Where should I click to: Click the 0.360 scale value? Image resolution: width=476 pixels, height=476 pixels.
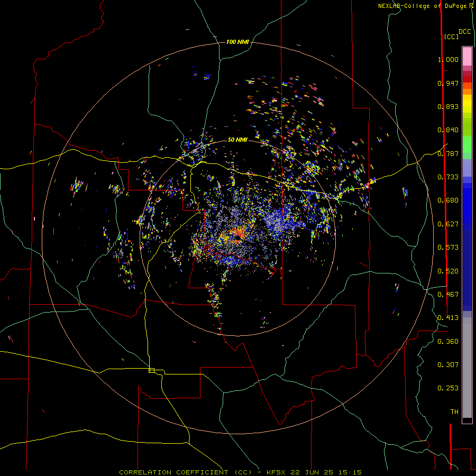point(448,342)
